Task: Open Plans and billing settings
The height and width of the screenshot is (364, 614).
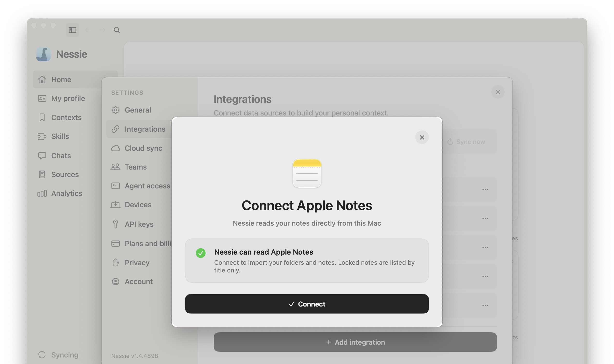Action: (x=141, y=243)
